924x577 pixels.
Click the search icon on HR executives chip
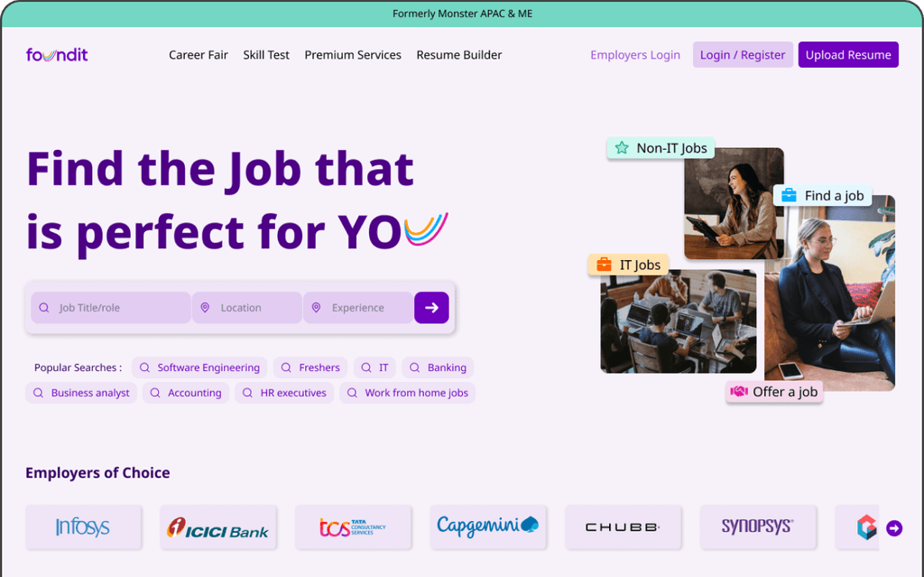click(x=247, y=393)
